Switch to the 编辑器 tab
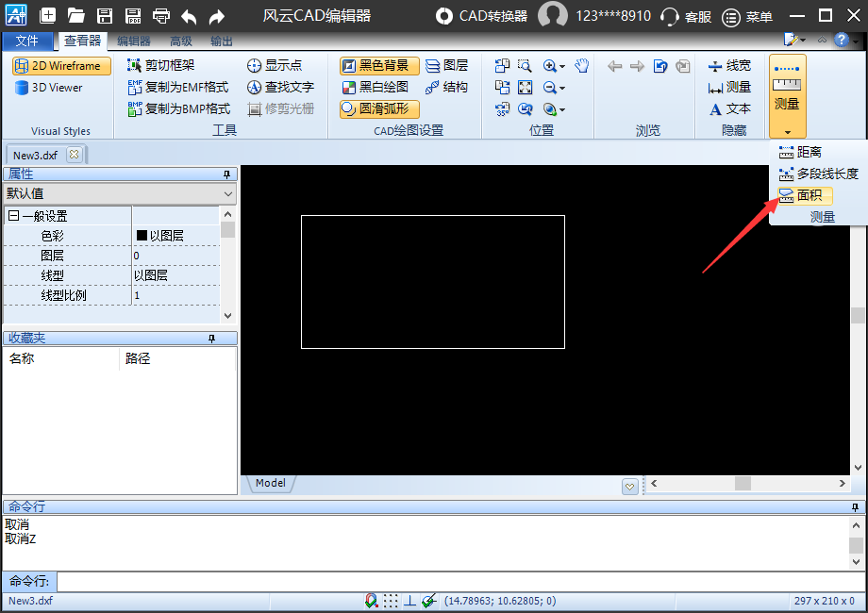 pyautogui.click(x=134, y=41)
